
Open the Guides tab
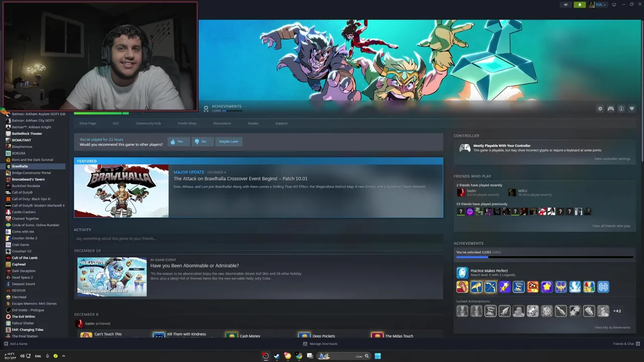pos(253,123)
